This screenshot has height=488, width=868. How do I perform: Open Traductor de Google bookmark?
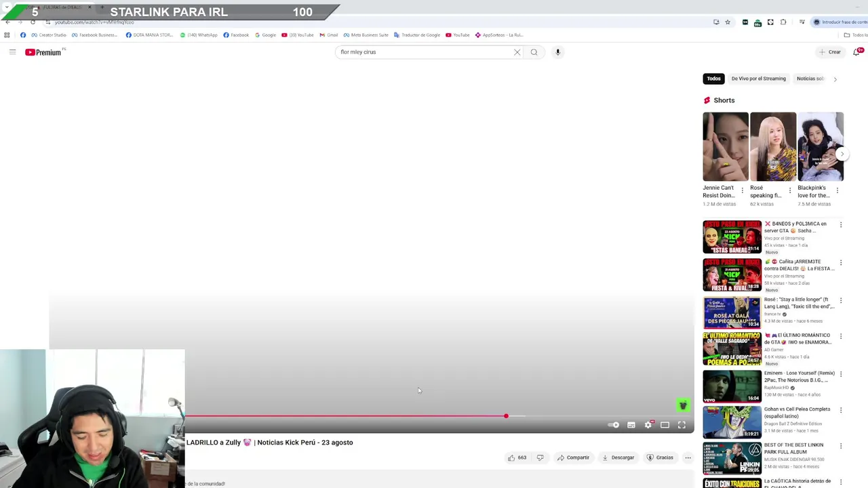tap(416, 35)
